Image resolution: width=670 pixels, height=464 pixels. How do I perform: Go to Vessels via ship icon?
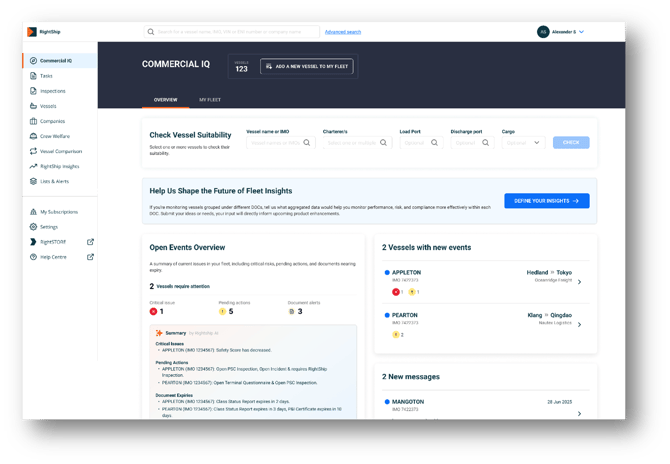[48, 106]
